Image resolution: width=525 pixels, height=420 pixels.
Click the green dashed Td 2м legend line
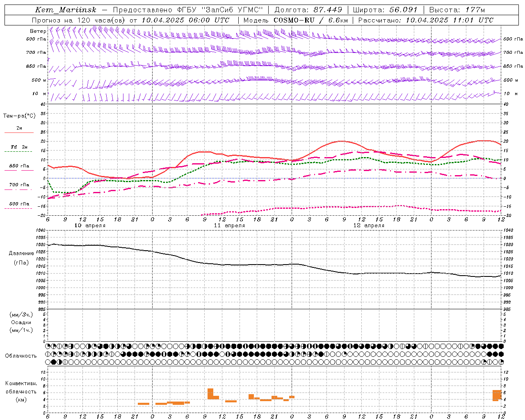click(x=19, y=152)
